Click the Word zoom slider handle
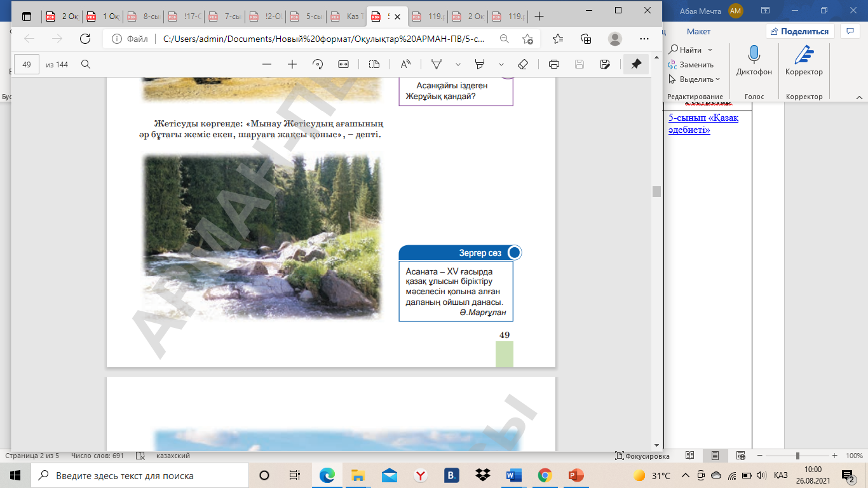The image size is (868, 488). click(x=797, y=456)
